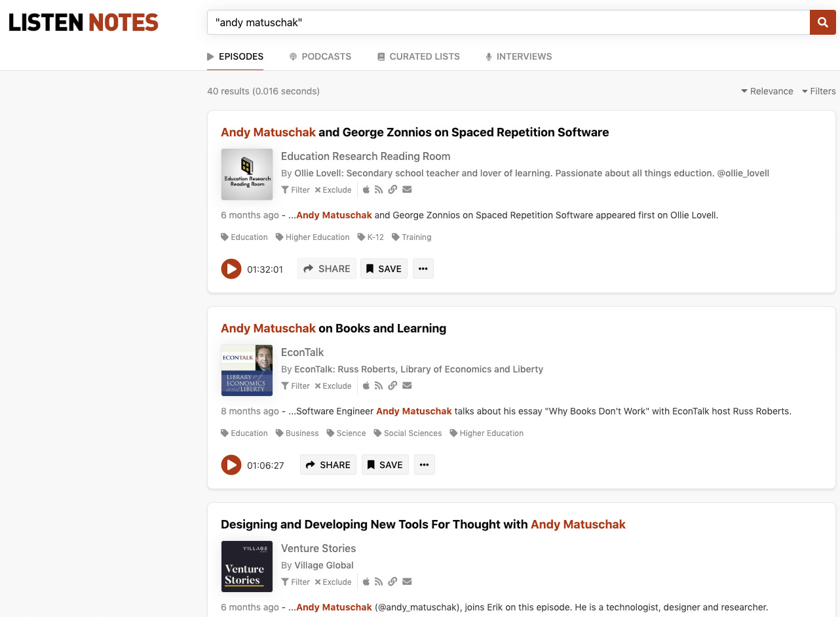
Task: Select the K-12 tag
Action: point(371,237)
